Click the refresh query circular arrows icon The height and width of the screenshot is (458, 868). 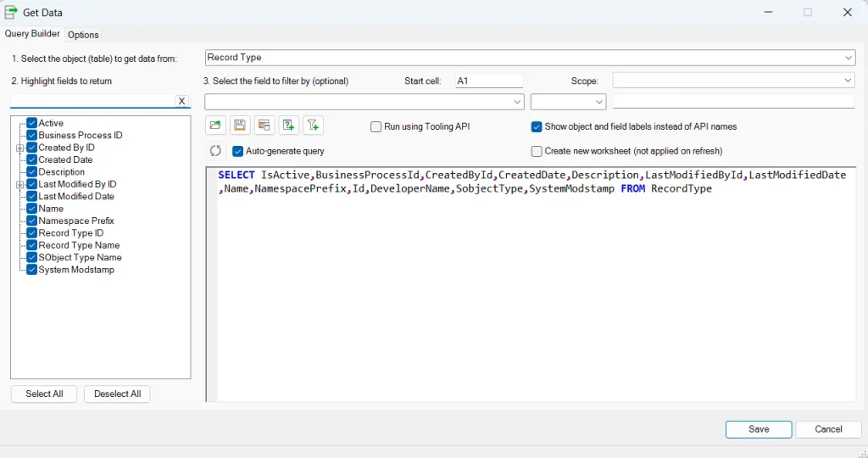[215, 151]
